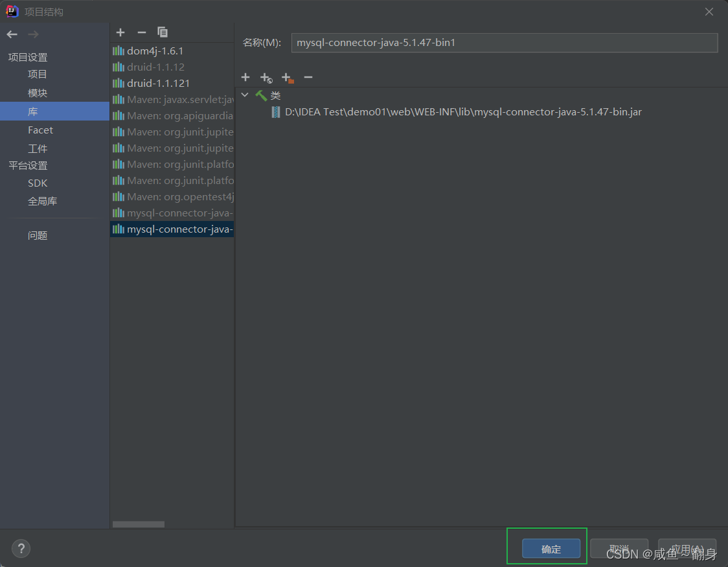Click the 应用(A) apply button
728x567 pixels.
click(x=687, y=548)
